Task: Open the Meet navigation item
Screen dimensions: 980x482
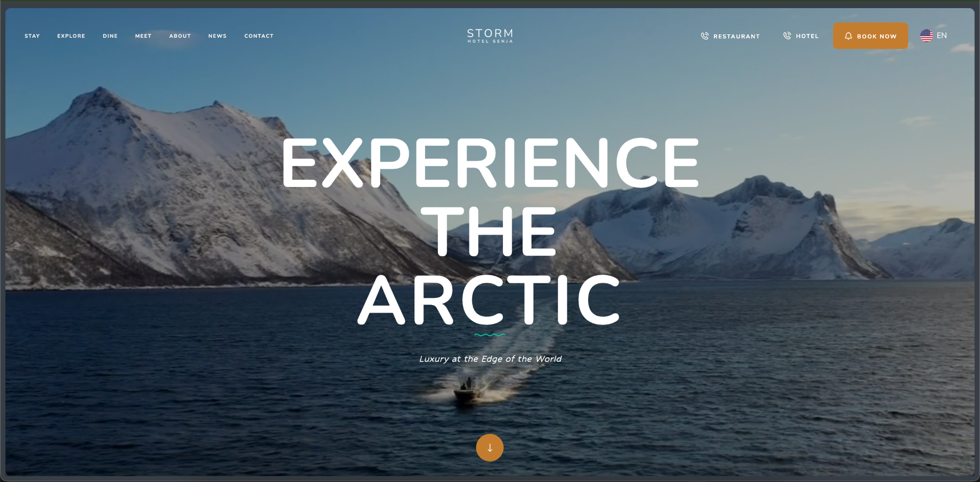Action: tap(143, 36)
